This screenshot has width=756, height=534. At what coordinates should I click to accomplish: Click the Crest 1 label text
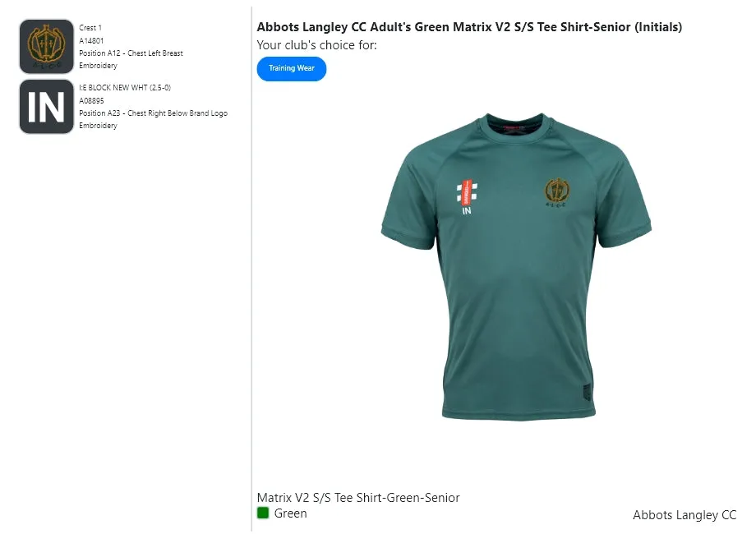point(90,28)
